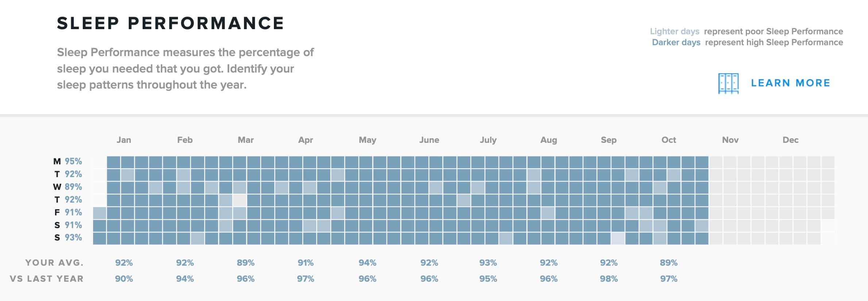Expand the Jan month column header
The image size is (868, 301).
124,140
